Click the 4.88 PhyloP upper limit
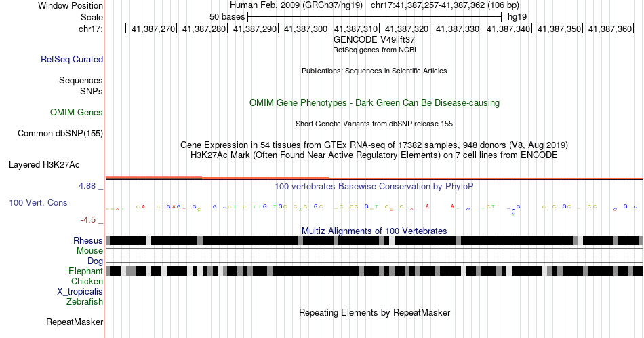This screenshot has width=644, height=338. (87, 186)
